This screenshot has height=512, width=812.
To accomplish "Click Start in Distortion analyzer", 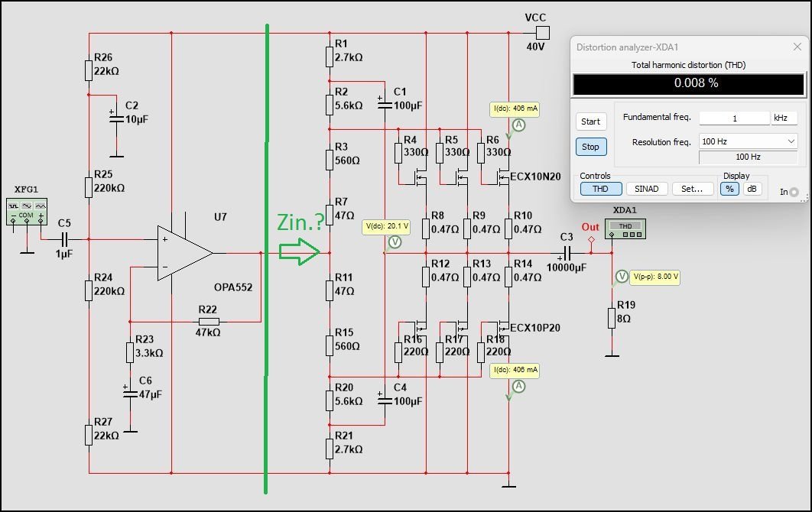I will tap(590, 122).
